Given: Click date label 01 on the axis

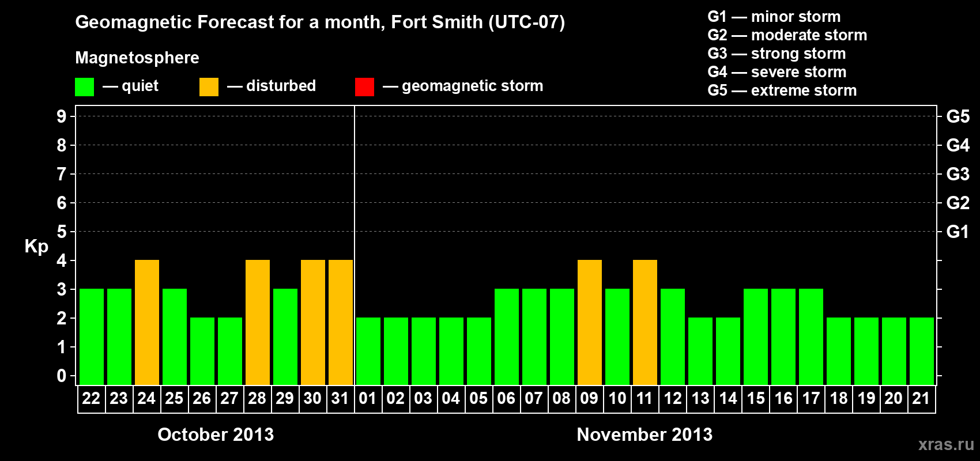Looking at the screenshot, I should [368, 399].
